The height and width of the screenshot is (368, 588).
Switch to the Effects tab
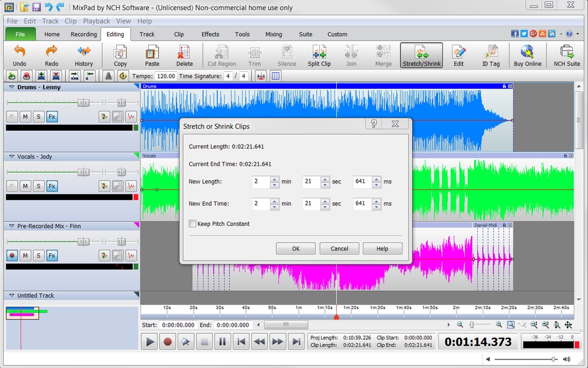click(x=210, y=34)
